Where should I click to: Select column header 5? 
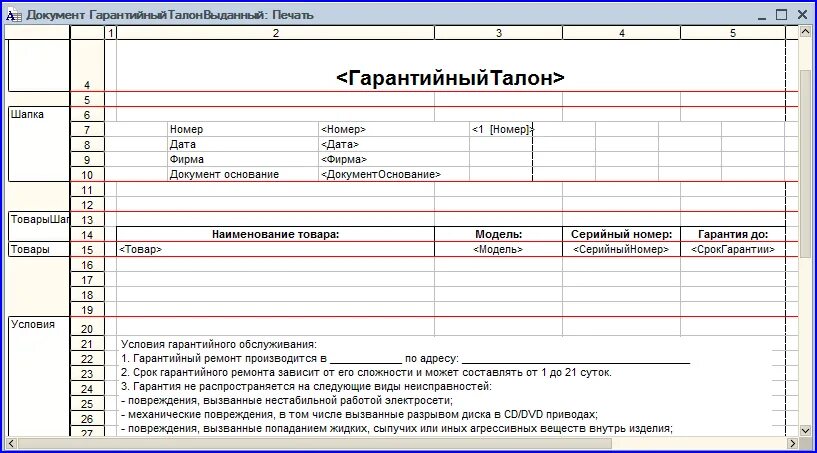[x=733, y=33]
